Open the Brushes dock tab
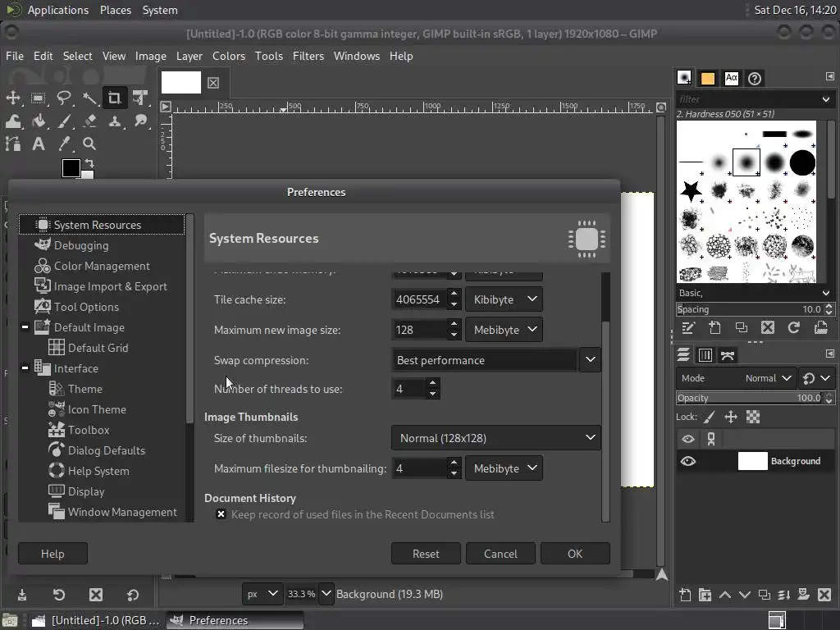Image resolution: width=840 pixels, height=630 pixels. (684, 78)
